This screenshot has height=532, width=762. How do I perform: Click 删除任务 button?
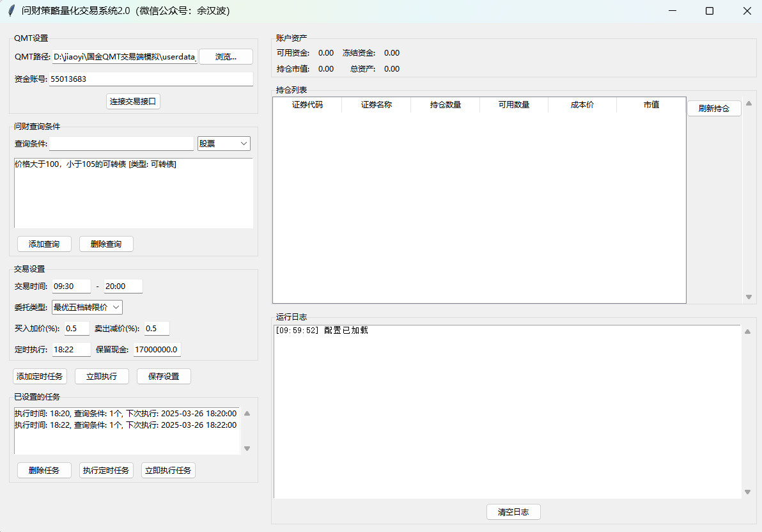(x=44, y=470)
